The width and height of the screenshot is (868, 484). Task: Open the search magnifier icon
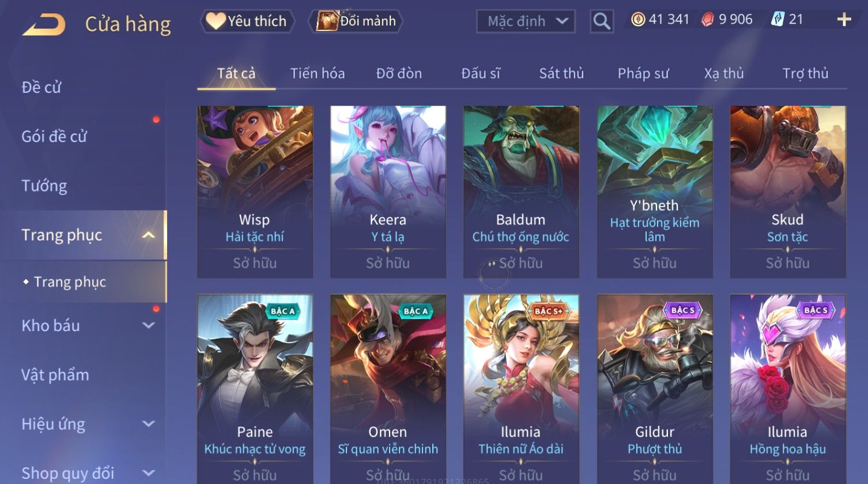[x=602, y=21]
